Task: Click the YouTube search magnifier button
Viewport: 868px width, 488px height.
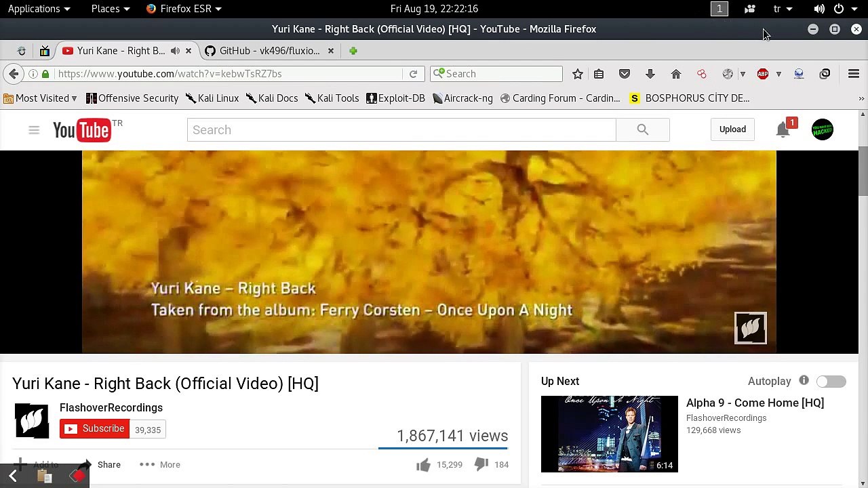Action: click(x=642, y=130)
